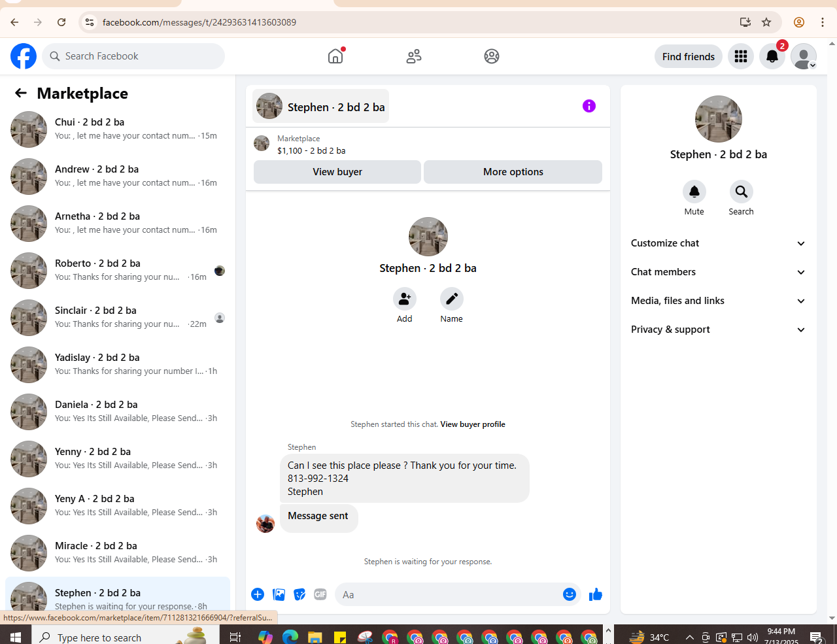The image size is (837, 644).
Task: Expand Media, files and links
Action: pos(719,301)
